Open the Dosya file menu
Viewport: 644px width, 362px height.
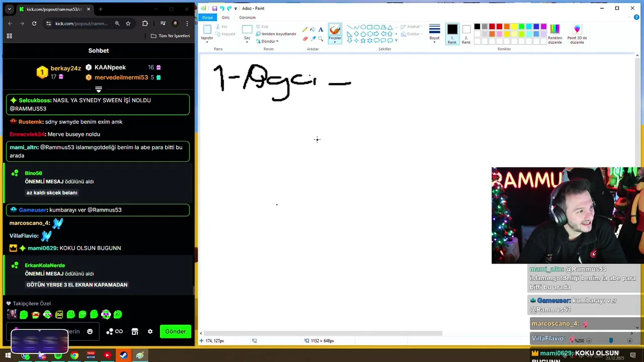(x=207, y=18)
